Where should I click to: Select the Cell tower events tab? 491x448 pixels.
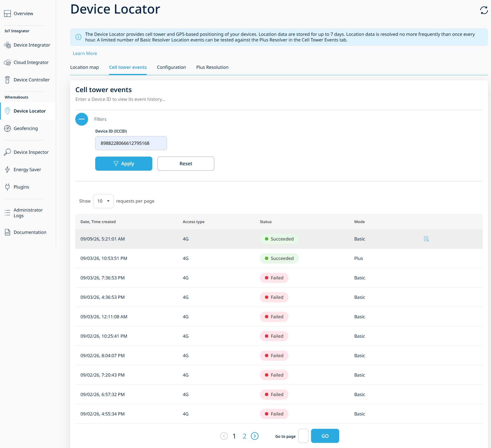(128, 67)
